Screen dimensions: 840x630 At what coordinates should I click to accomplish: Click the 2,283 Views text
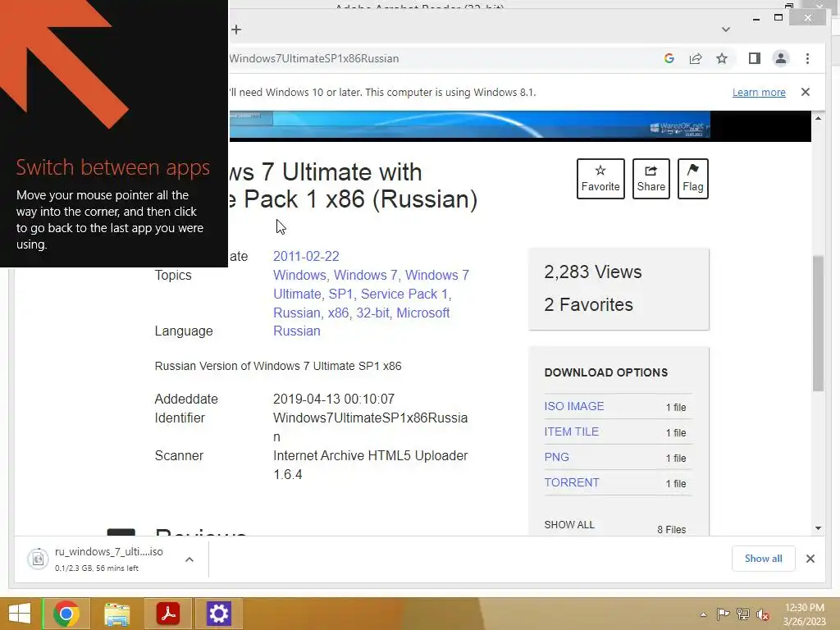pos(592,272)
